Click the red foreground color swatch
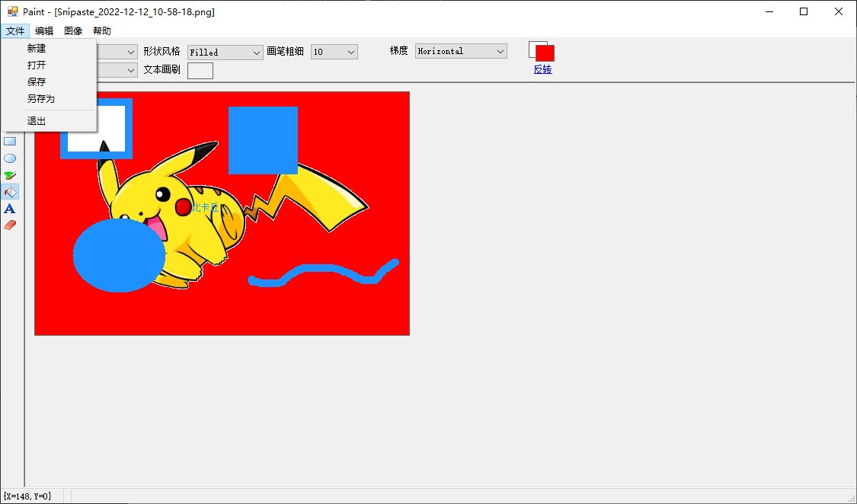 tap(545, 53)
